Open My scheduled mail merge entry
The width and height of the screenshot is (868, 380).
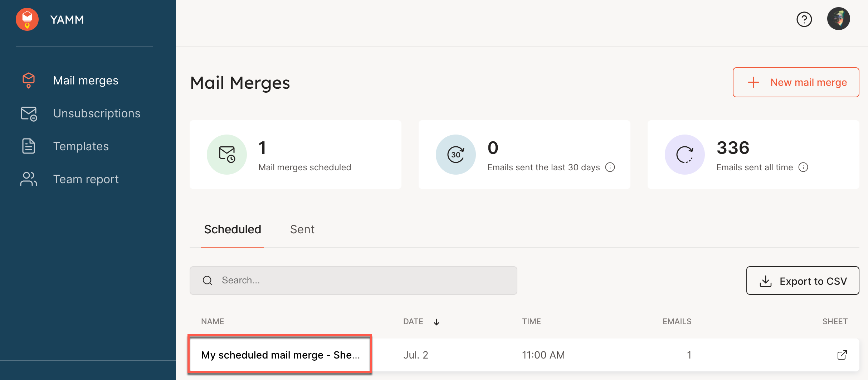click(x=280, y=355)
